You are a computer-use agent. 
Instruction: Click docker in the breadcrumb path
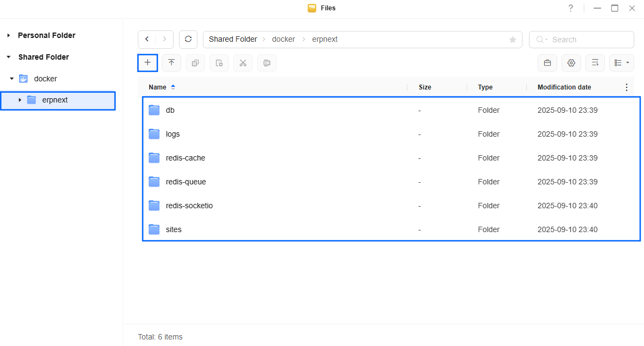283,40
